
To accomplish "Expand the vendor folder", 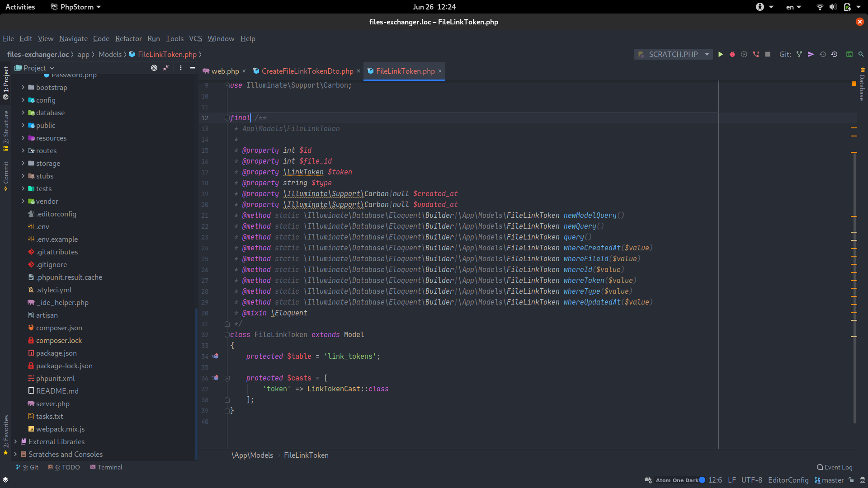I will [23, 201].
